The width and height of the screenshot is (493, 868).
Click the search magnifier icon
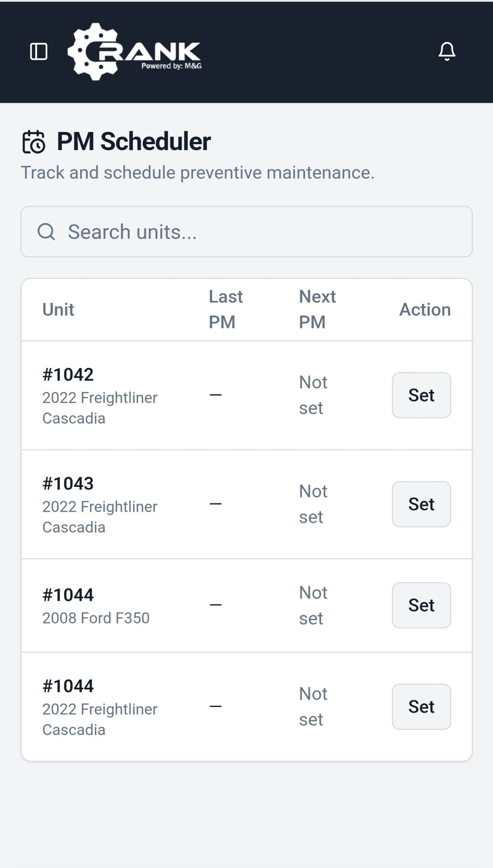tap(46, 232)
